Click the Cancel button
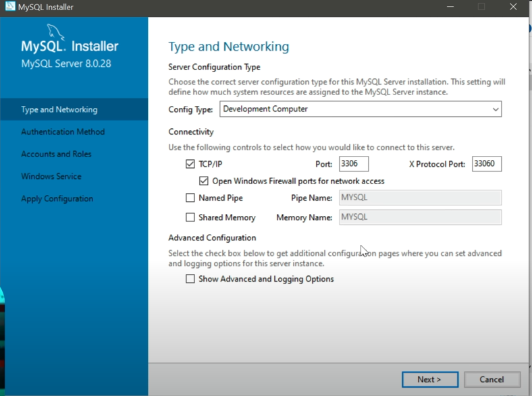 (492, 379)
